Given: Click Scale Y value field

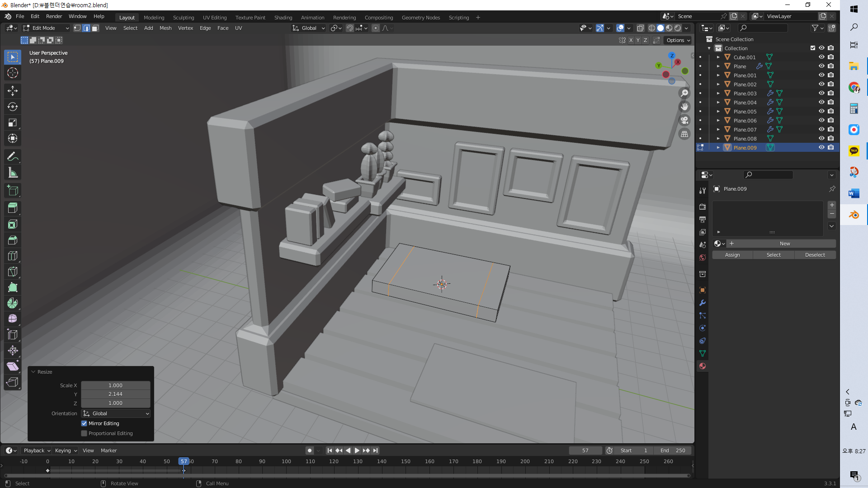Looking at the screenshot, I should 116,394.
